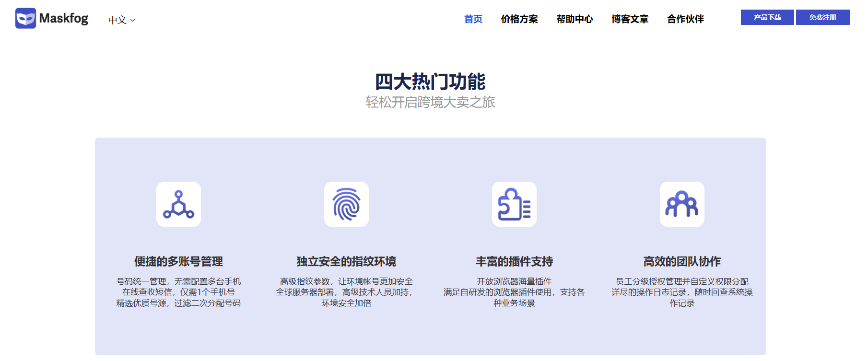The height and width of the screenshot is (361, 868).
Task: Open the 博客文章 menu item
Action: point(630,19)
